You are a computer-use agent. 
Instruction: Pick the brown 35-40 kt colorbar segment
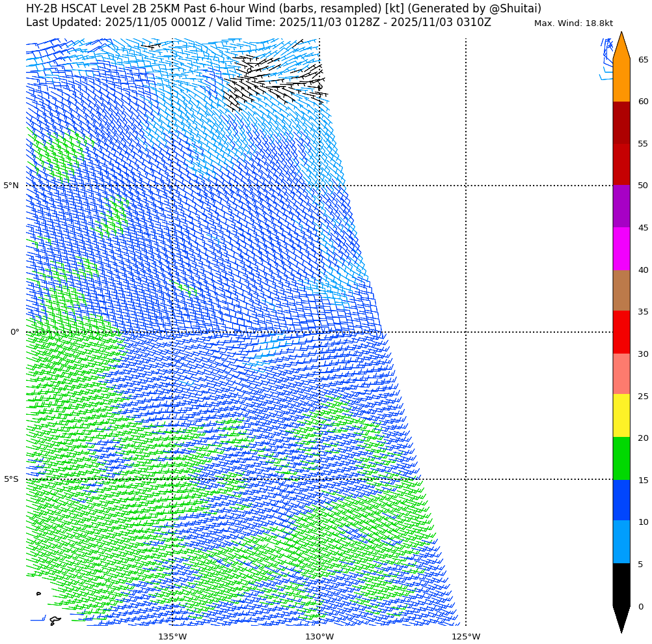(x=621, y=290)
